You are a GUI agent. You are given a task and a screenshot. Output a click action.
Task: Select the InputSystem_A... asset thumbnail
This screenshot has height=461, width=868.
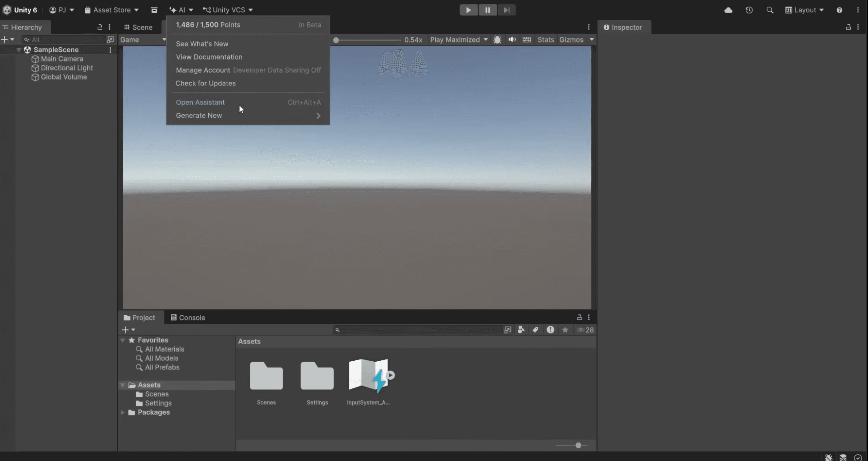tap(368, 382)
